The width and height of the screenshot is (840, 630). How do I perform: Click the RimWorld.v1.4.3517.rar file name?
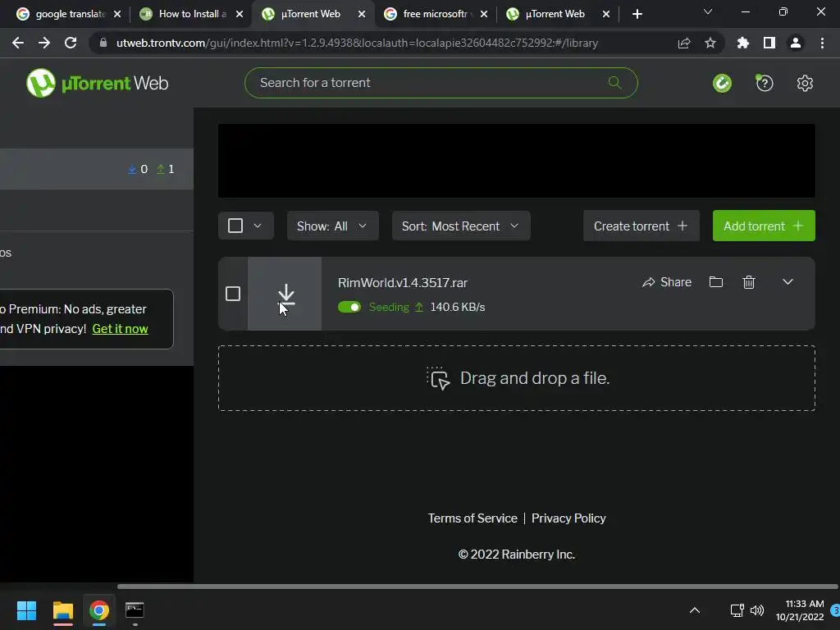coord(403,282)
